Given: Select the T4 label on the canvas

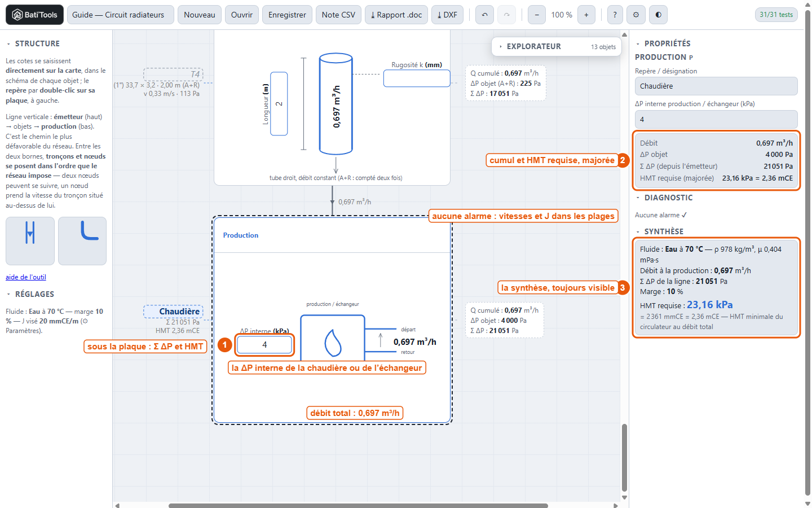Looking at the screenshot, I should (174, 75).
